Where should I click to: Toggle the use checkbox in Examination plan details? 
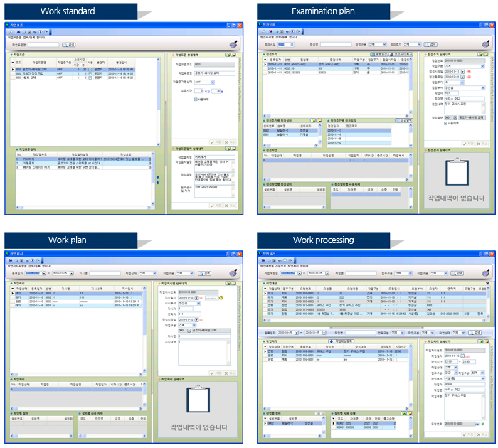pos(445,122)
